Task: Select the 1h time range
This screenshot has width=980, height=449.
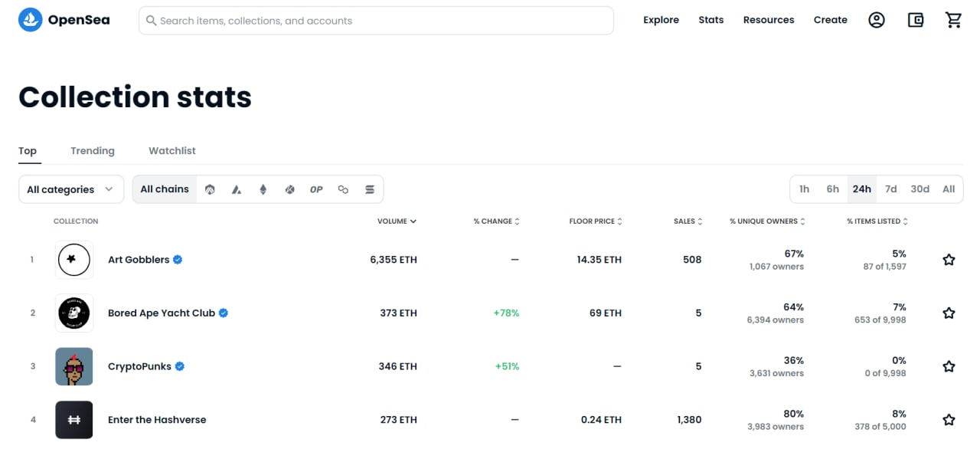Action: coord(804,189)
